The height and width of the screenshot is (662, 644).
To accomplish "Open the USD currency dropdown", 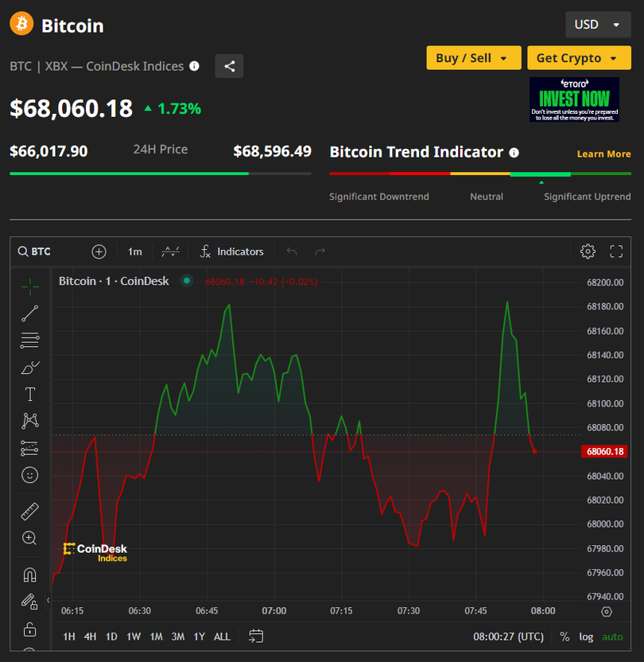I will tap(597, 25).
